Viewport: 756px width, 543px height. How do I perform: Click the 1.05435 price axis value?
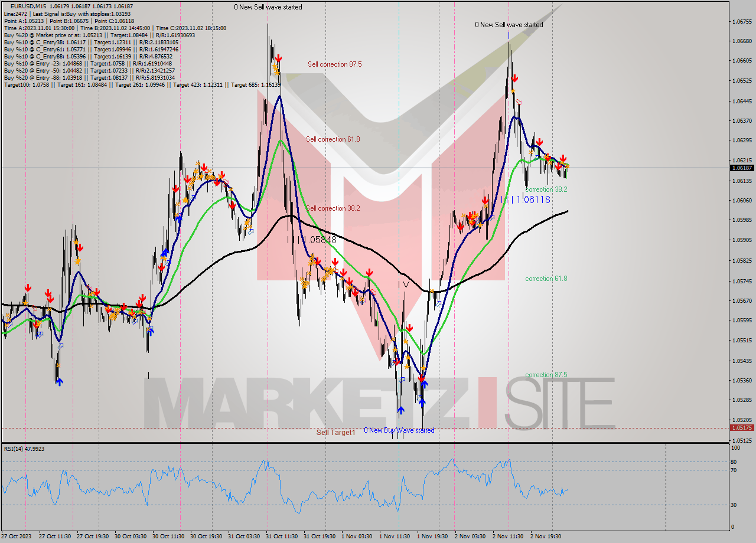point(742,361)
